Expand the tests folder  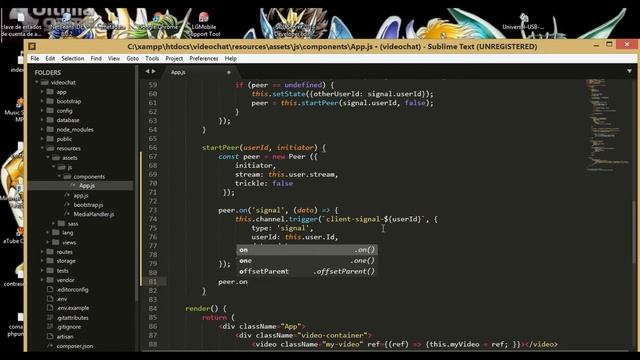[42, 271]
